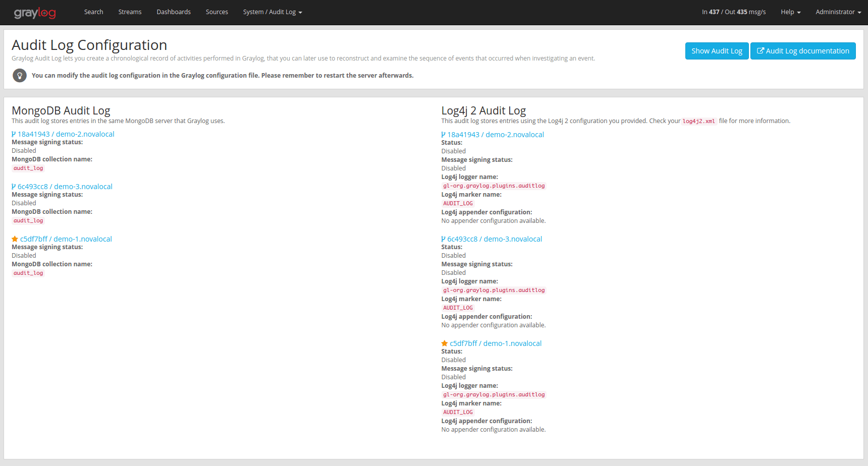Image resolution: width=868 pixels, height=466 pixels.
Task: Click the Graylog logo
Action: [x=34, y=13]
